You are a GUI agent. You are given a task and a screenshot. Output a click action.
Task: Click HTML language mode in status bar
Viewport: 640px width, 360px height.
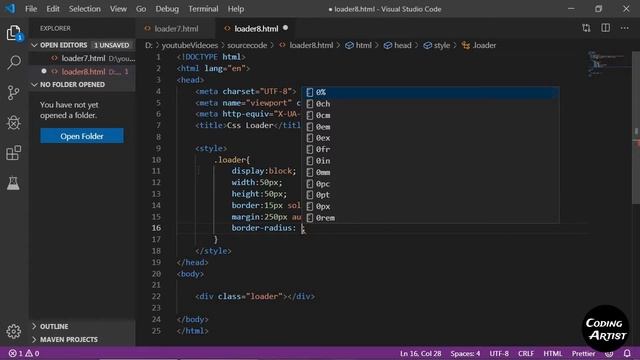tap(553, 353)
